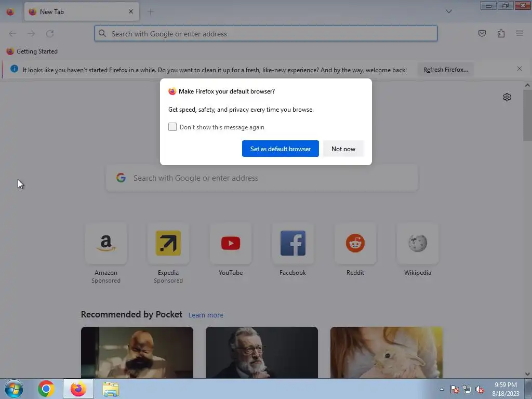
Task: Click the vertical scrollbar thumb
Action: click(527, 115)
